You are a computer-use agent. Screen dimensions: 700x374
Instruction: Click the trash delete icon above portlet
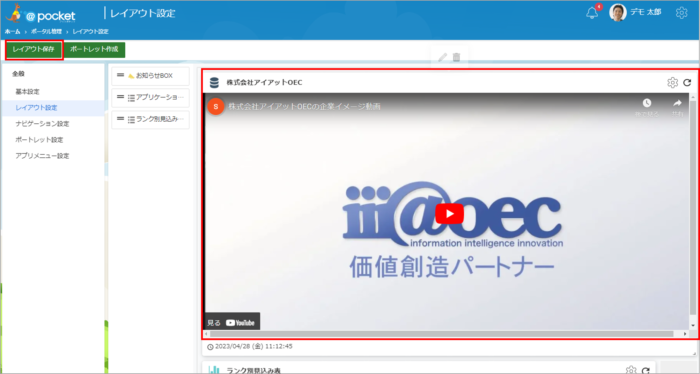click(x=456, y=57)
